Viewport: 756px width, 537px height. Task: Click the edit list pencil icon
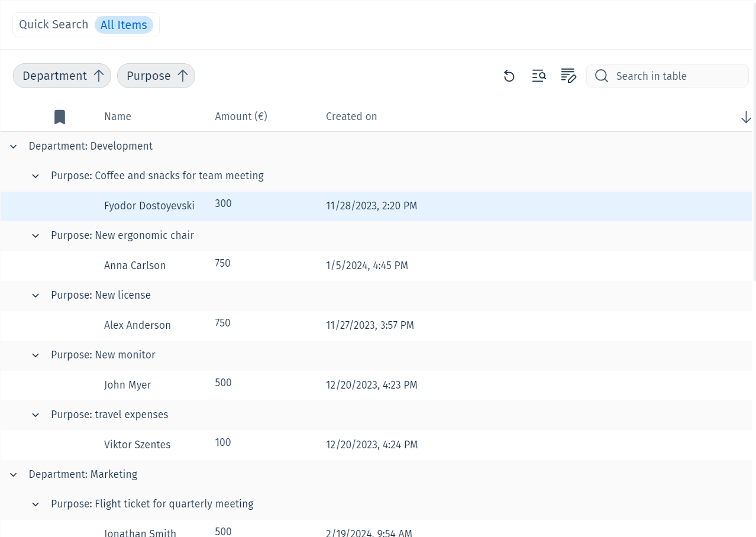[x=568, y=76]
